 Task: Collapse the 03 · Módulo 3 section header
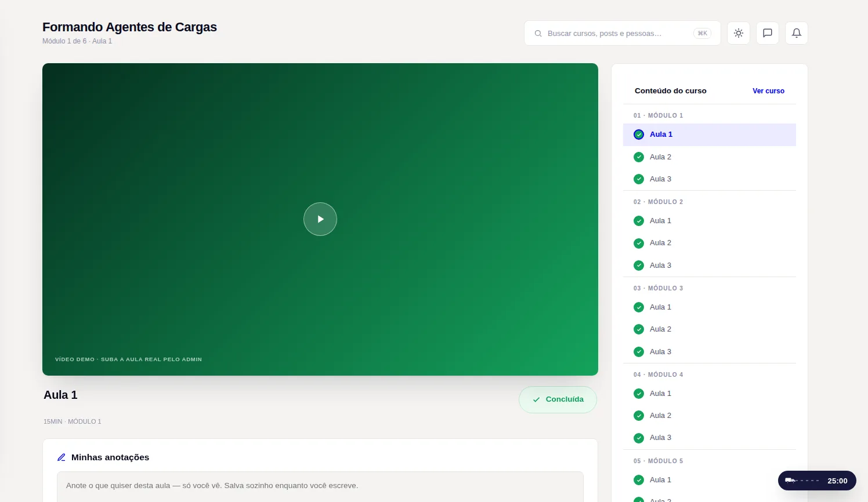click(710, 288)
